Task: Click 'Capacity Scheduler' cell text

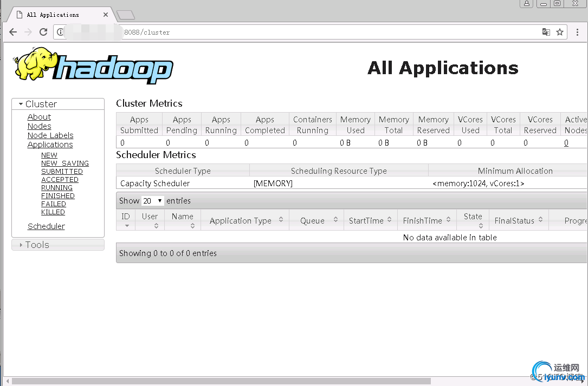Action: click(x=155, y=184)
